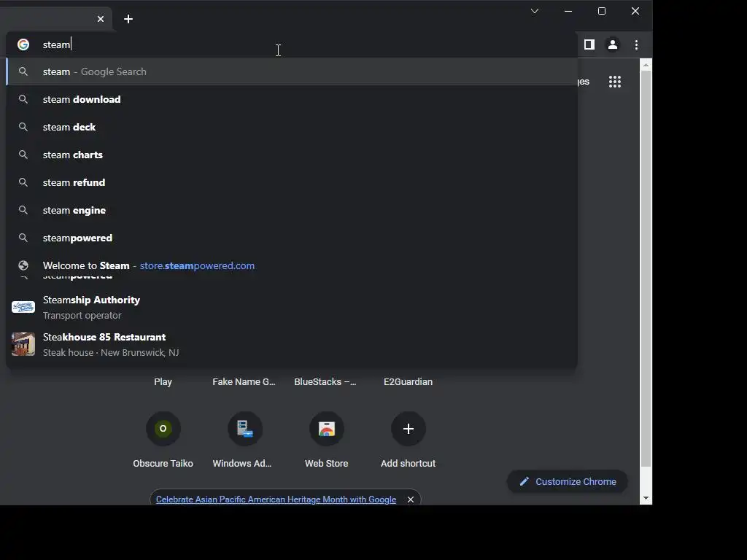This screenshot has width=747, height=560.
Task: Choose steam engine suggestion
Action: [x=292, y=210]
